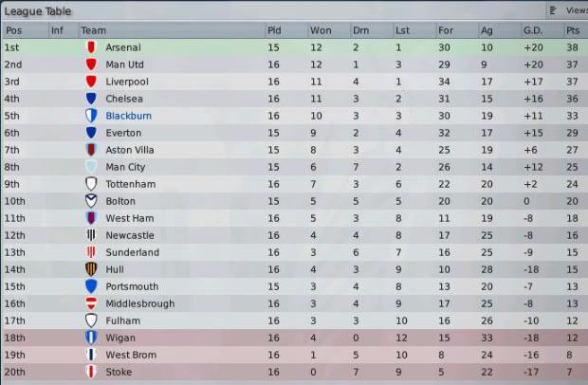588x385 pixels.
Task: Click the Stoke club badge icon
Action: [91, 372]
